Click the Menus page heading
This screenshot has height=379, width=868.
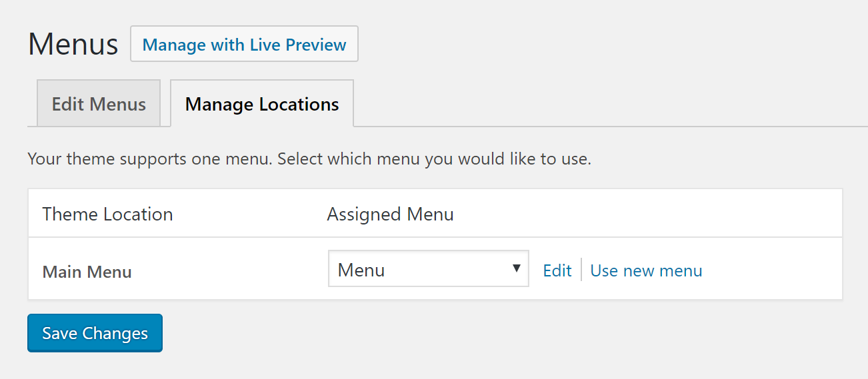click(x=73, y=45)
